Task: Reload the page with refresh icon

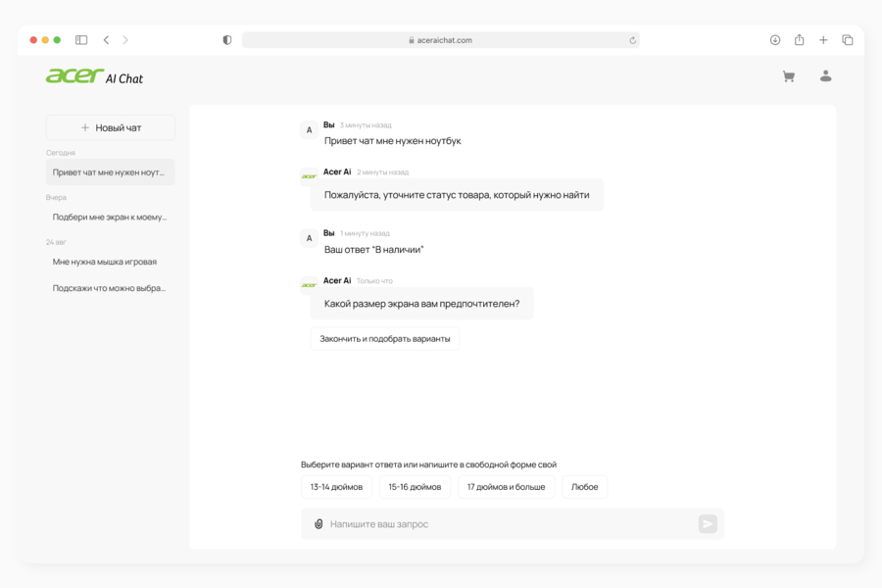Action: (x=632, y=40)
